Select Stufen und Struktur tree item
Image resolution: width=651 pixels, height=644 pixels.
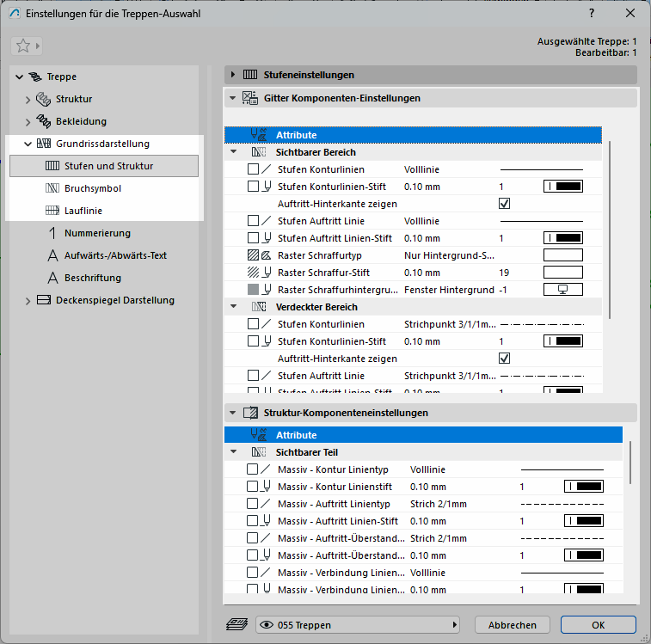click(x=108, y=166)
